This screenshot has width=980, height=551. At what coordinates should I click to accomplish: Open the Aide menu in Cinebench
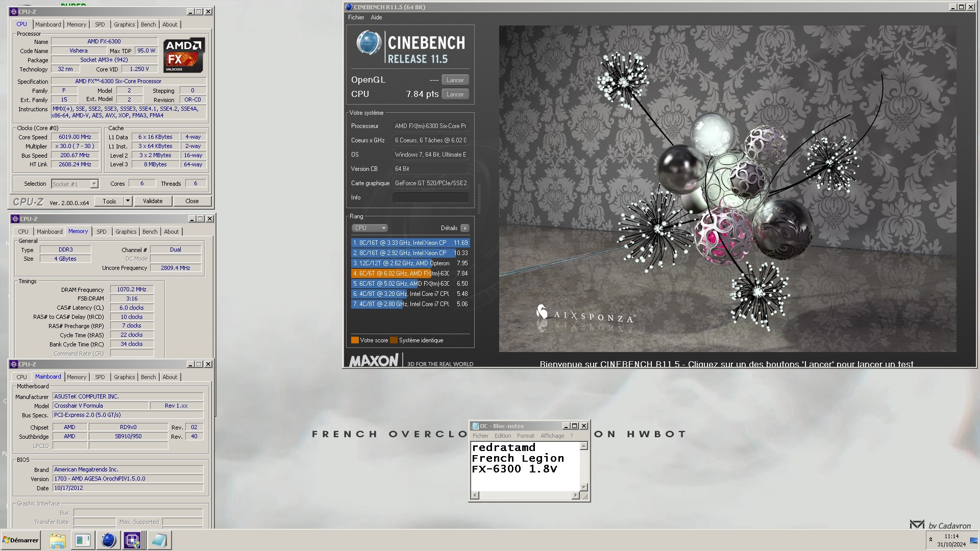pyautogui.click(x=376, y=17)
